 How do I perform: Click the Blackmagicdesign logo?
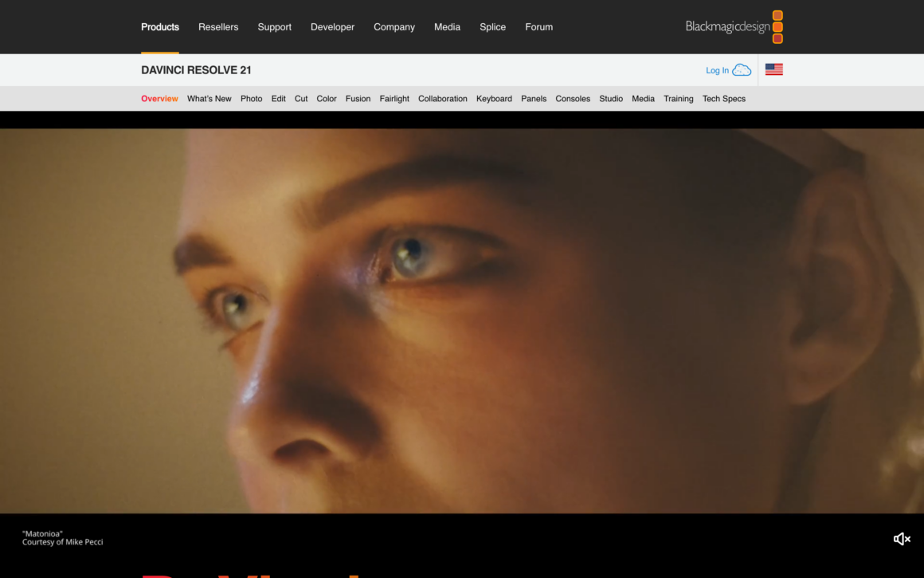click(x=726, y=26)
